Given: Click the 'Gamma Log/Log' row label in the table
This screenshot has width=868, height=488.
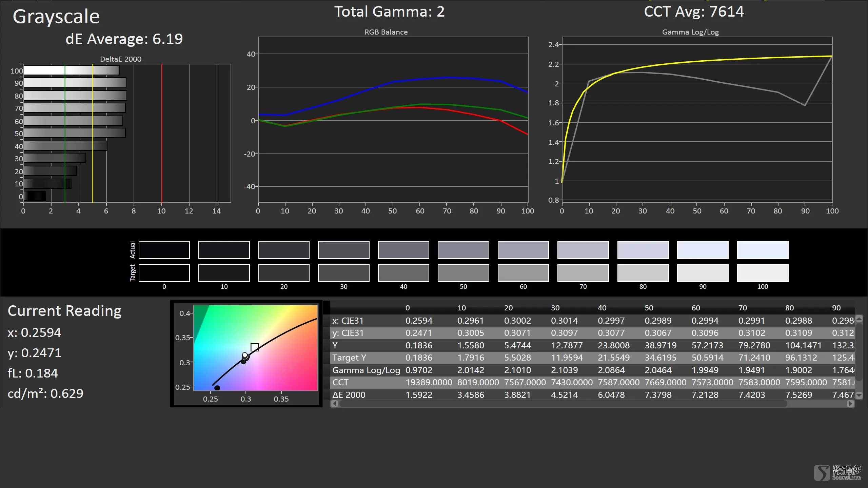Looking at the screenshot, I should point(366,370).
